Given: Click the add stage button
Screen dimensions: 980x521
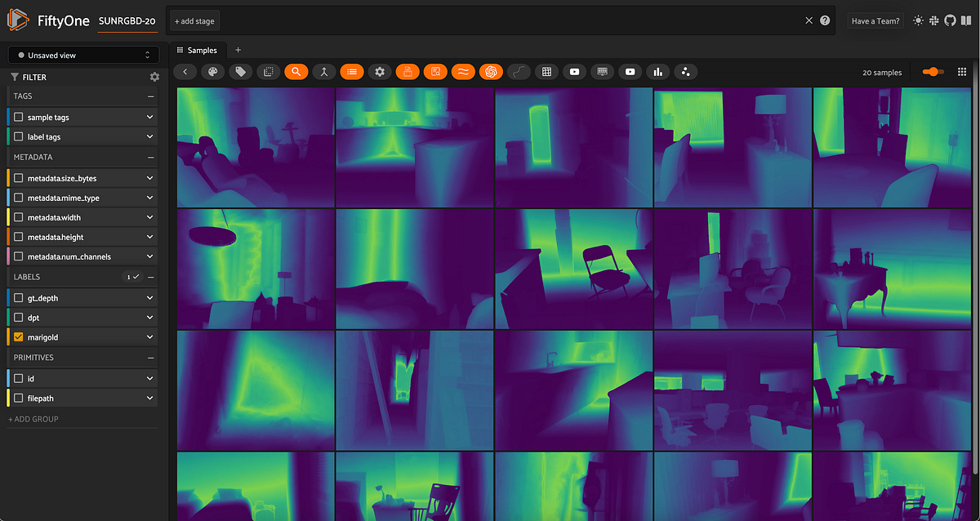Looking at the screenshot, I should [x=194, y=20].
